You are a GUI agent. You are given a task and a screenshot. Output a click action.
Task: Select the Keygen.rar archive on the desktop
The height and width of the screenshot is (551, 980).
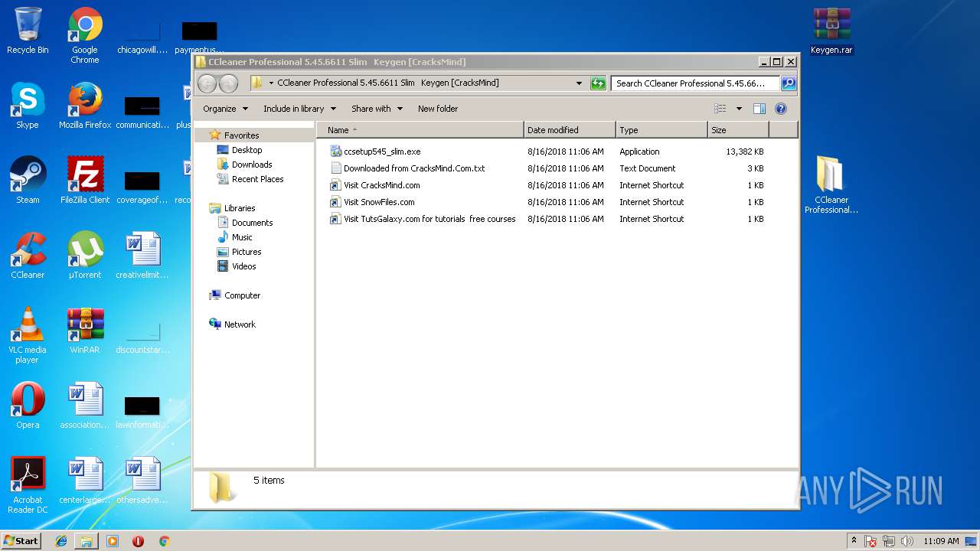(831, 31)
